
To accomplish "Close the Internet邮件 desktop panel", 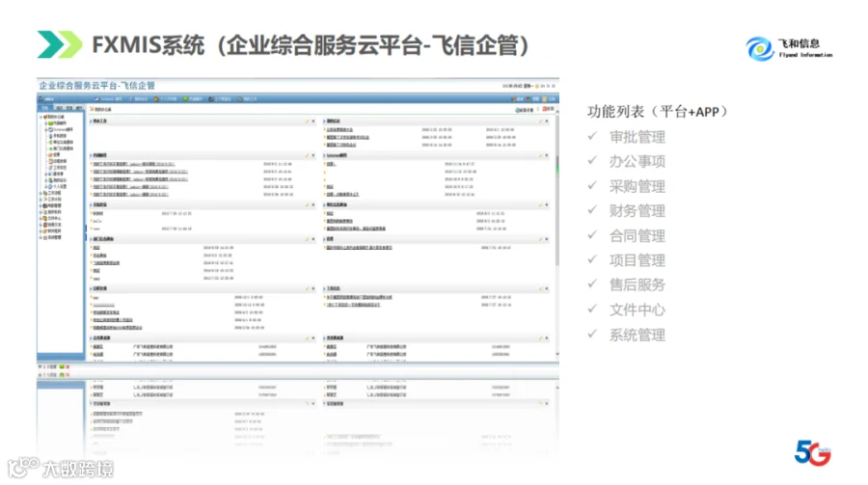I will 547,155.
